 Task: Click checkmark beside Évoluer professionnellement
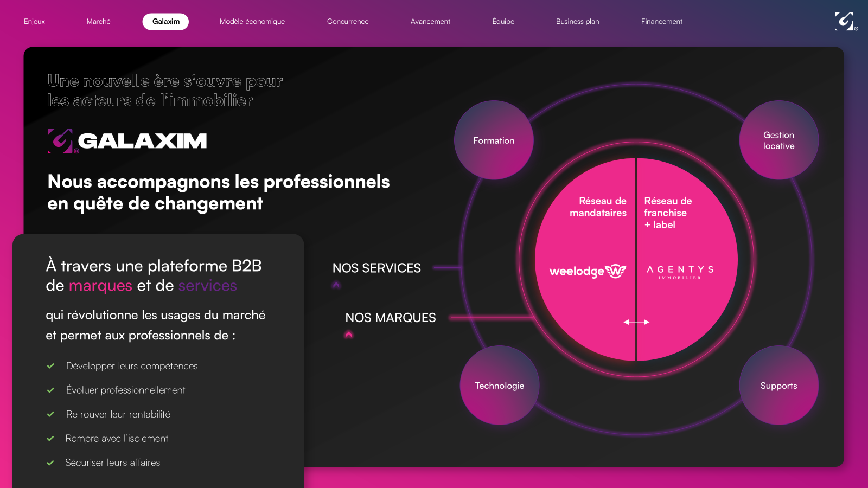(x=50, y=390)
